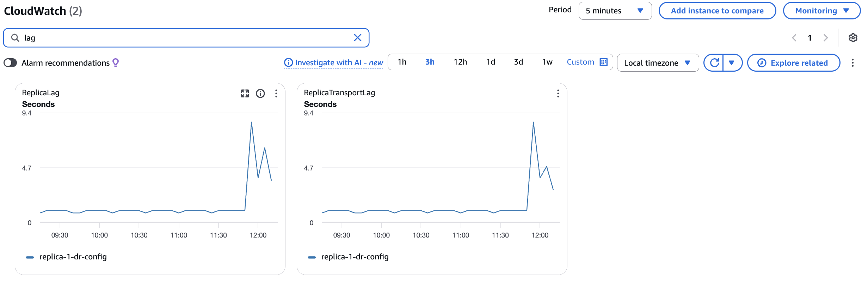Open the Investigate with AI link
868x282 pixels.
coord(339,63)
